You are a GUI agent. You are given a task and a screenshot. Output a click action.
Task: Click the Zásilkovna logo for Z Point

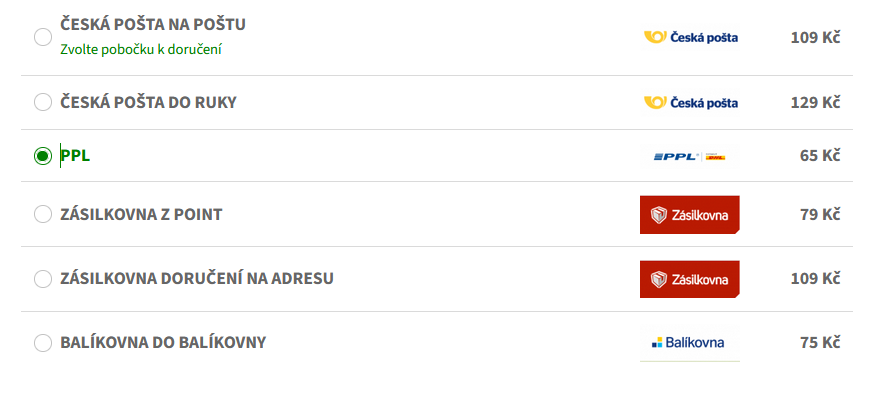click(690, 214)
